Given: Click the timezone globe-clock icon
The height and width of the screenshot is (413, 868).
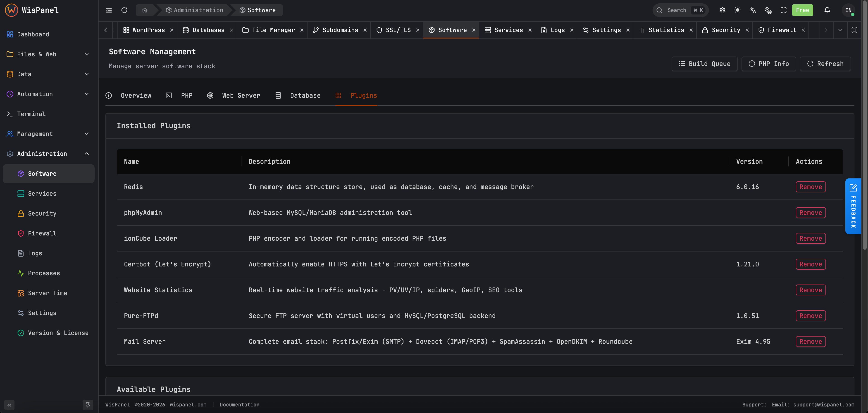Looking at the screenshot, I should 768,10.
